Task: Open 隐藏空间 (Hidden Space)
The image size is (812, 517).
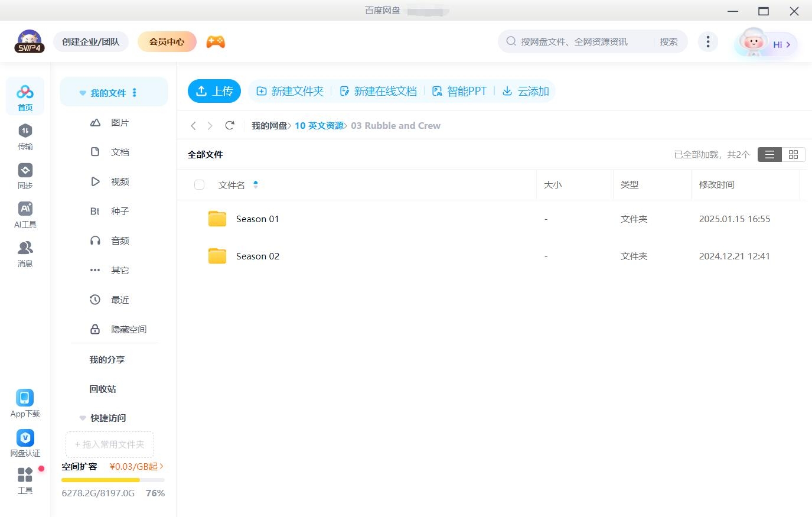Action: pyautogui.click(x=127, y=329)
